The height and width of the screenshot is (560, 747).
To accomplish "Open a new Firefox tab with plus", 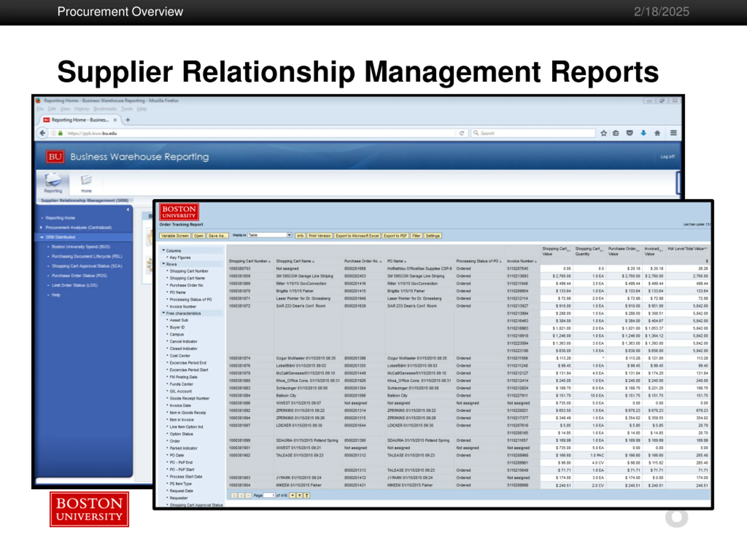I will tap(128, 120).
